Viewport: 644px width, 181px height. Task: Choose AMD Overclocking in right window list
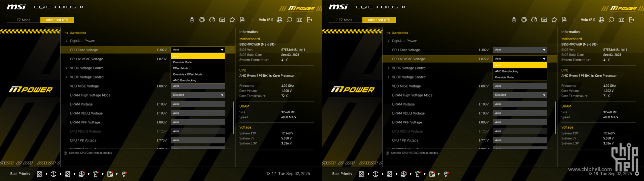click(x=520, y=71)
